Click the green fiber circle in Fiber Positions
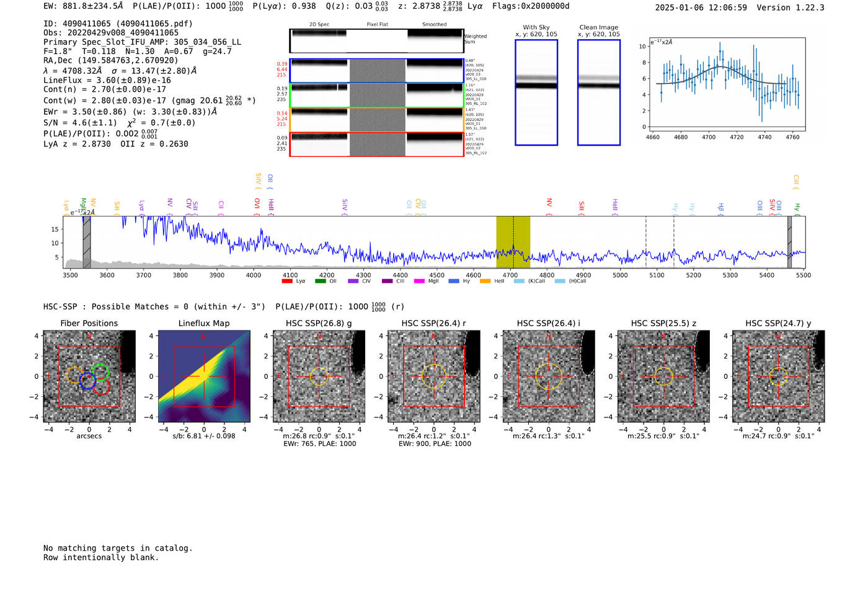Image resolution: width=868 pixels, height=591 pixels. tap(100, 372)
